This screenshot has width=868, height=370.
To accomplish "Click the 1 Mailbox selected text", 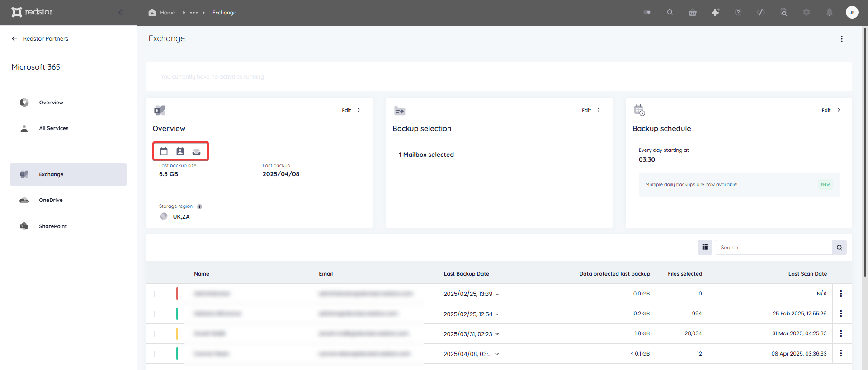I will (426, 155).
